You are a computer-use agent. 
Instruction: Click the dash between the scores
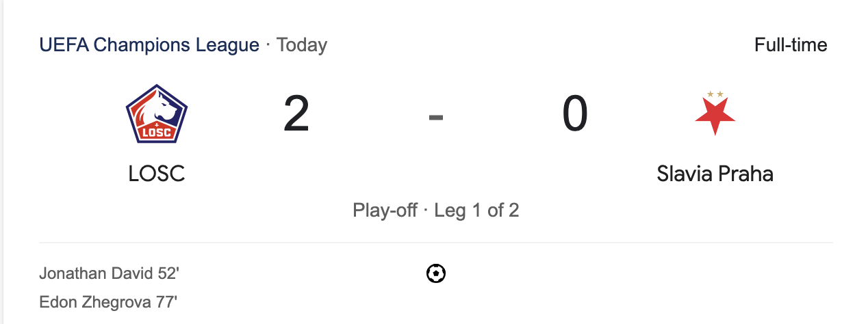tap(436, 118)
